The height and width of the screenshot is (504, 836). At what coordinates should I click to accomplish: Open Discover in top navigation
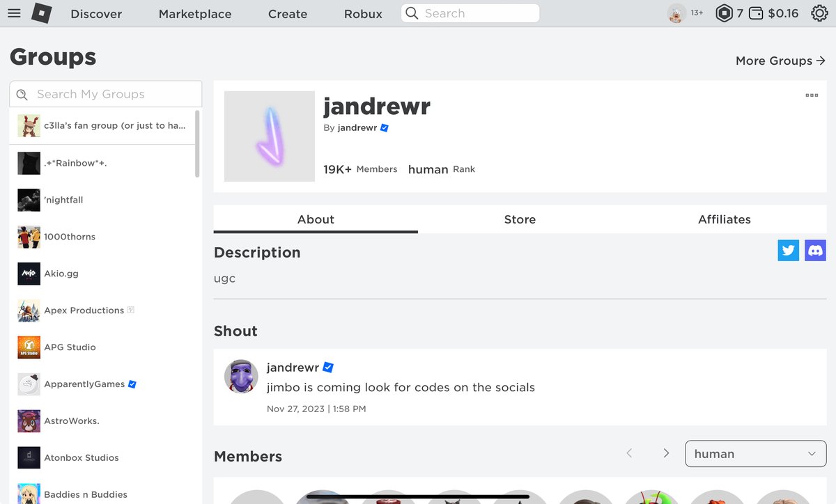(x=96, y=14)
